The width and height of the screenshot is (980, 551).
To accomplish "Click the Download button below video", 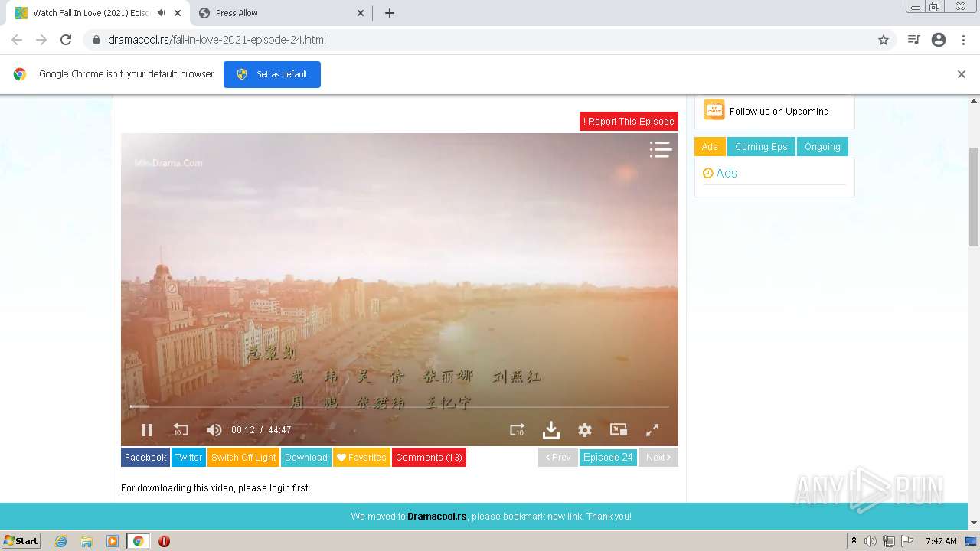I will pyautogui.click(x=306, y=458).
